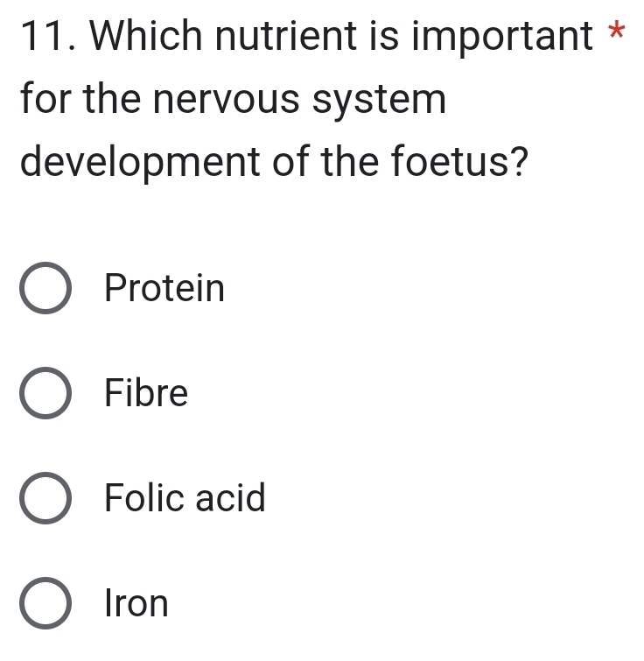Click the 'for the nervous system' line
The height and width of the screenshot is (661, 644).
233,101
